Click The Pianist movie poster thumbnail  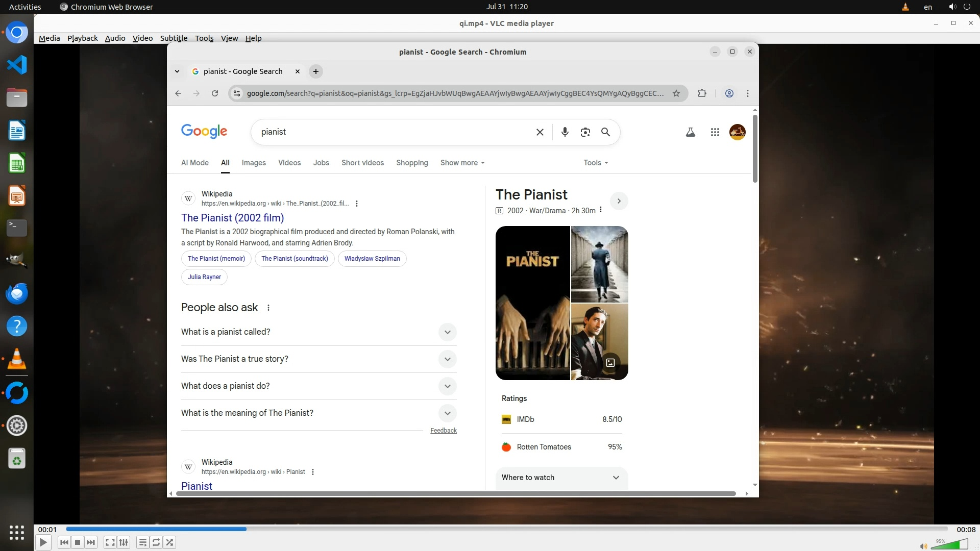(532, 303)
